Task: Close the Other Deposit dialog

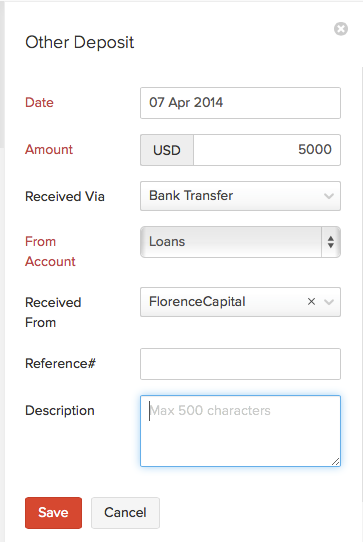Action: pyautogui.click(x=341, y=29)
